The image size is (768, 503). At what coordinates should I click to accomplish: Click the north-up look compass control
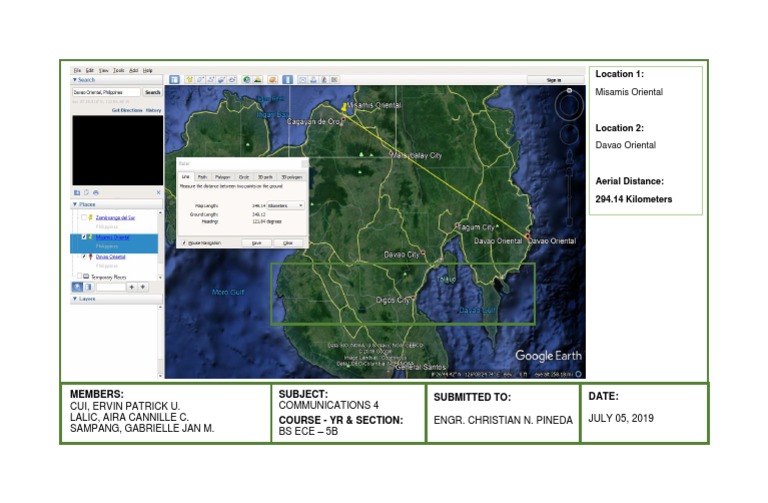570,104
